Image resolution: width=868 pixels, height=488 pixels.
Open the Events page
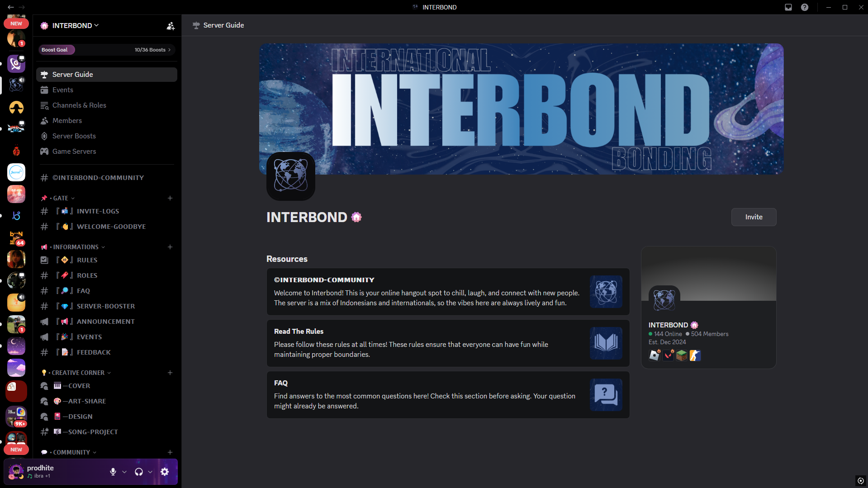point(107,90)
